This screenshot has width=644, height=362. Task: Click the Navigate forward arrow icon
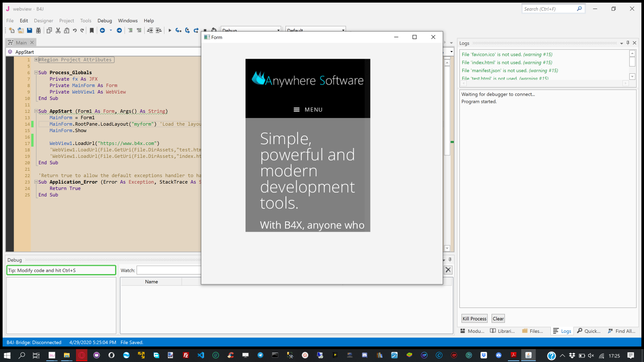(119, 30)
